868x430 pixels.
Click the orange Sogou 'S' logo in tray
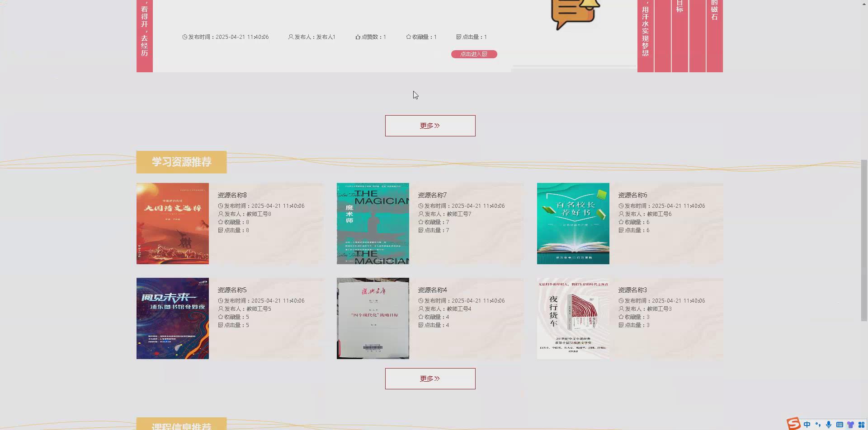[794, 424]
